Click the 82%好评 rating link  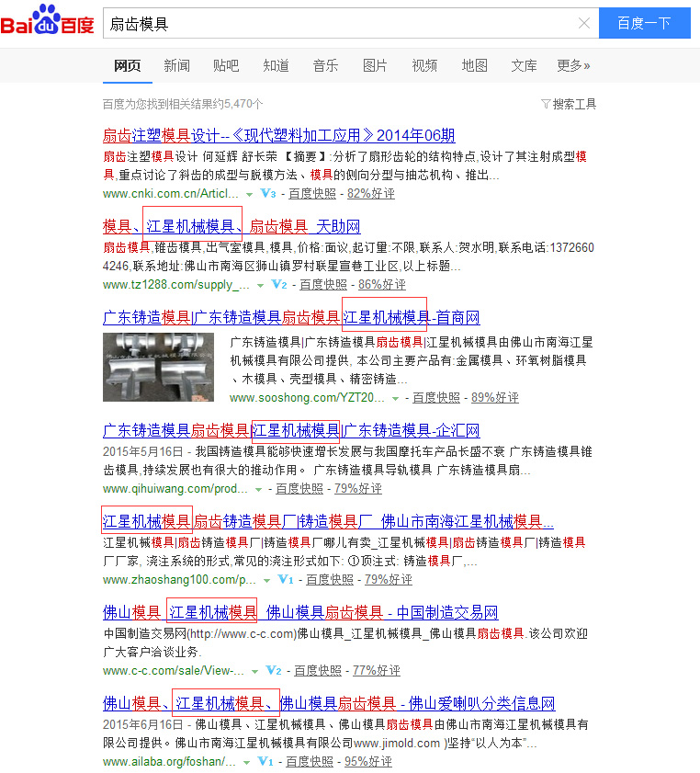click(x=371, y=194)
